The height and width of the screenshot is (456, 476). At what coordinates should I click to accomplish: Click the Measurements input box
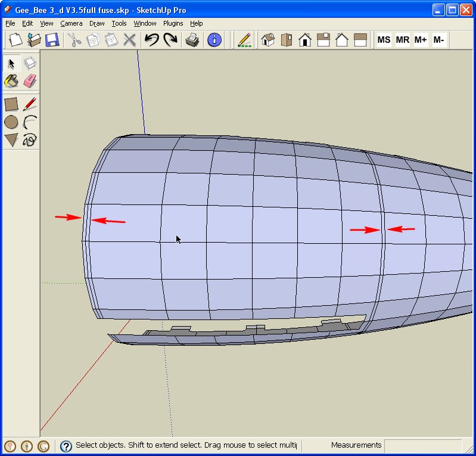coord(422,445)
